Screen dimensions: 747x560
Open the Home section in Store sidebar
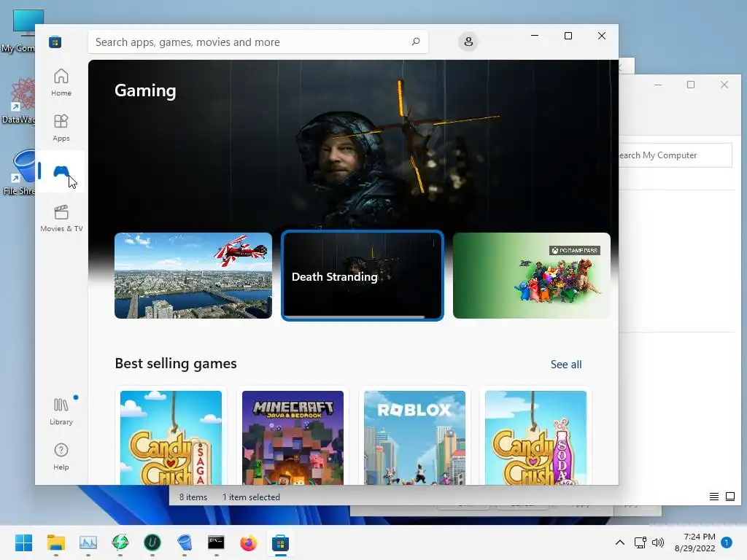click(x=61, y=82)
